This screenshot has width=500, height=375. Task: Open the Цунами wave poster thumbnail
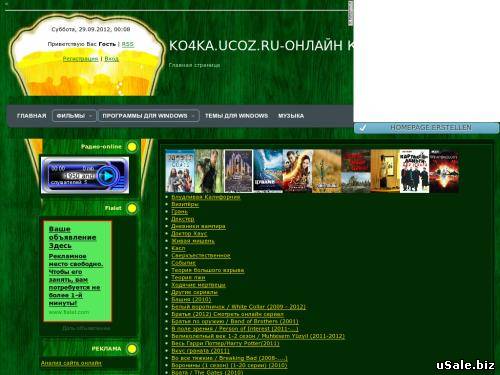(x=268, y=171)
